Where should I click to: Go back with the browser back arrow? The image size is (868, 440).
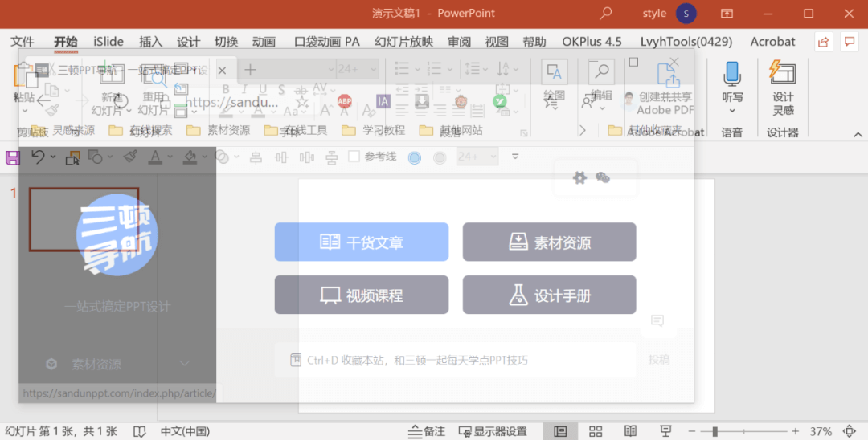click(x=43, y=101)
